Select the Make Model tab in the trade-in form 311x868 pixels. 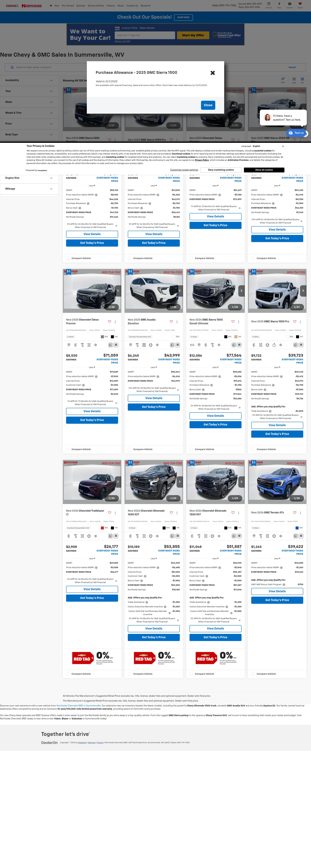pos(147,28)
